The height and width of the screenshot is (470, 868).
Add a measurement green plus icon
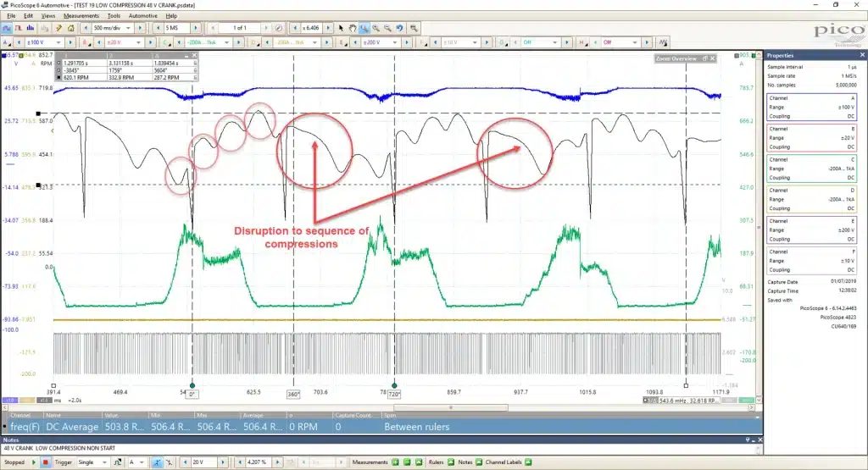395,462
